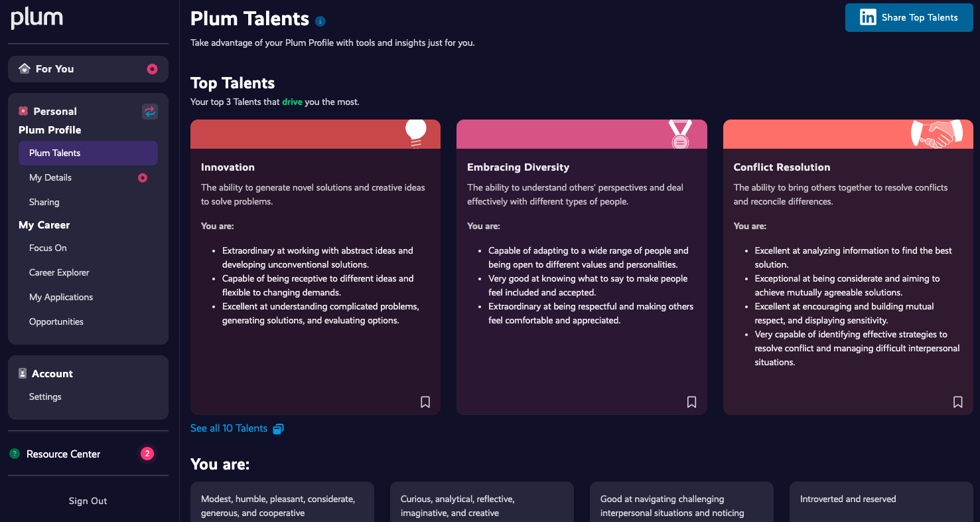980x522 pixels.
Task: Bookmark the Embracing Diversity talent card
Action: click(x=691, y=402)
